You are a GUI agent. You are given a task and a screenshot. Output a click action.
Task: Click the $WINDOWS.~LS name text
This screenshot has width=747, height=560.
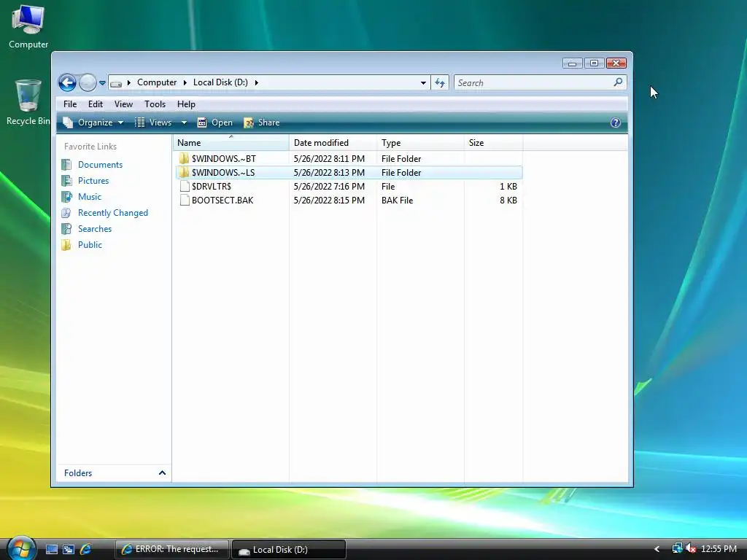click(223, 172)
